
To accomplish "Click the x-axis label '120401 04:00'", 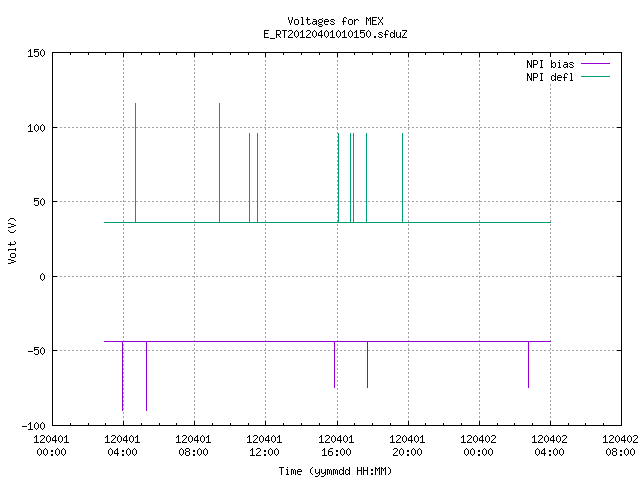I will (122, 446).
